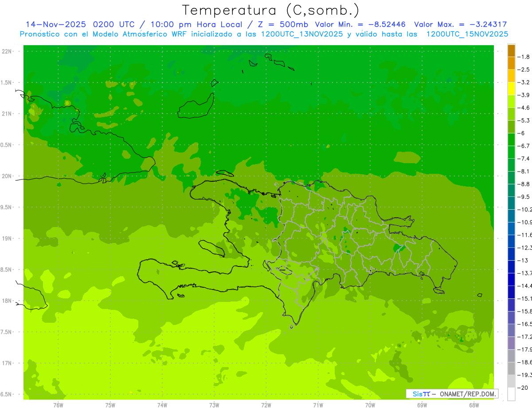Click the "-6.7" colorbar value
532x411 pixels.
524,146
